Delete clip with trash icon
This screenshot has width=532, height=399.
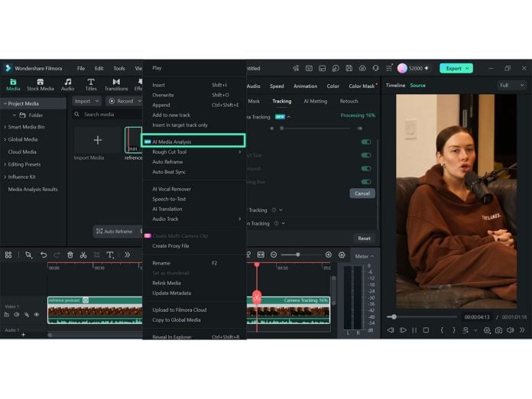(x=70, y=255)
